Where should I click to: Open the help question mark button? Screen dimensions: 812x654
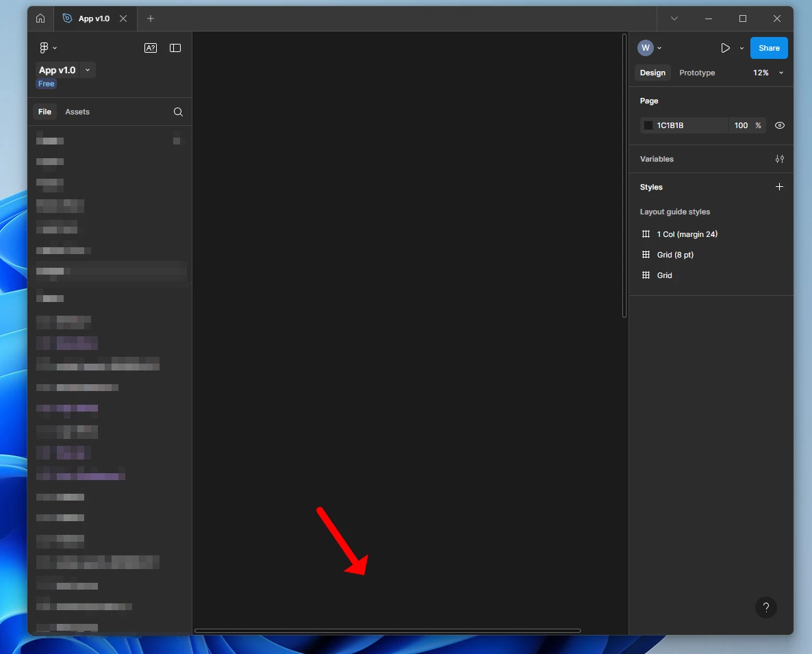(766, 607)
